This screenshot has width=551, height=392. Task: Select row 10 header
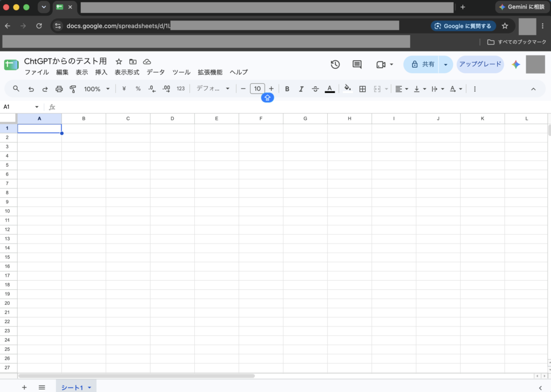click(8, 211)
